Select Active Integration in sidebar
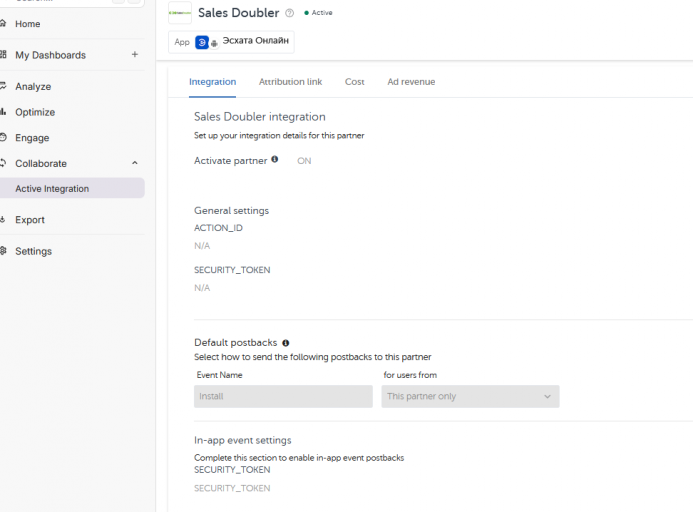The width and height of the screenshot is (693, 512). (x=72, y=188)
